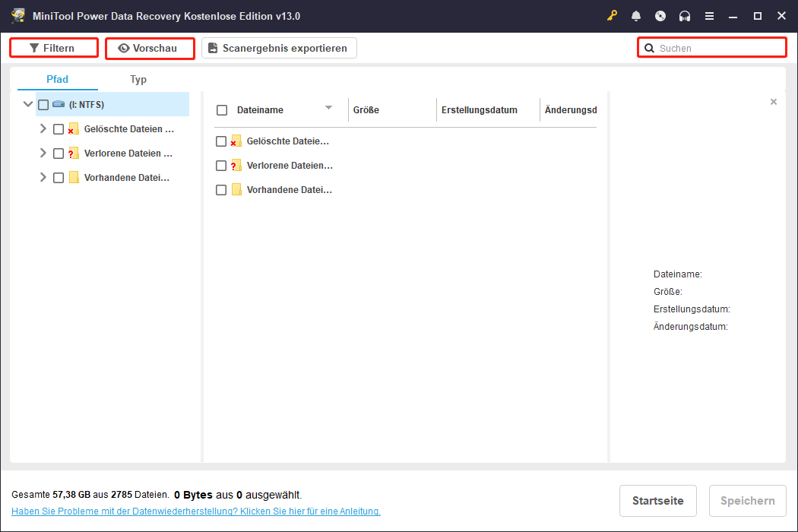Open the bell notifications icon
The height and width of the screenshot is (532, 798).
click(x=636, y=16)
